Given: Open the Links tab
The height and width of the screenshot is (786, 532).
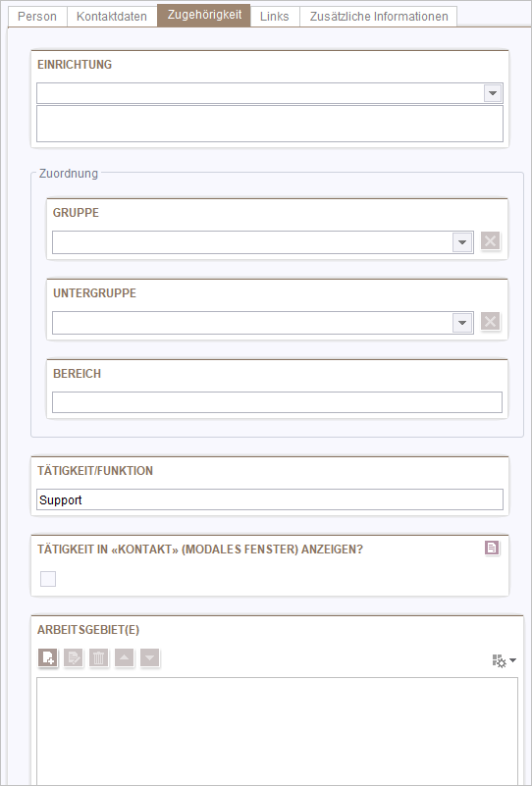Looking at the screenshot, I should click(275, 16).
